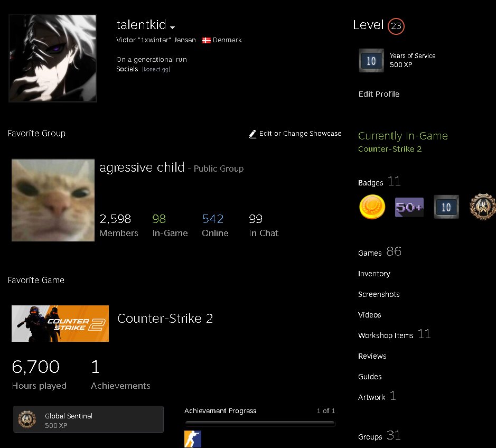This screenshot has width=496, height=448.
Task: Open the Counter-Strike 2 favorite game title
Action: (165, 319)
